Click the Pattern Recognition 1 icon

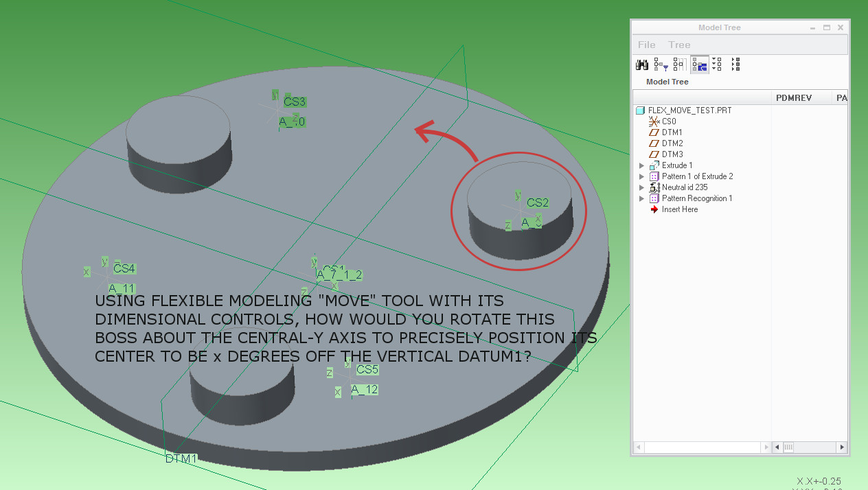coord(654,198)
